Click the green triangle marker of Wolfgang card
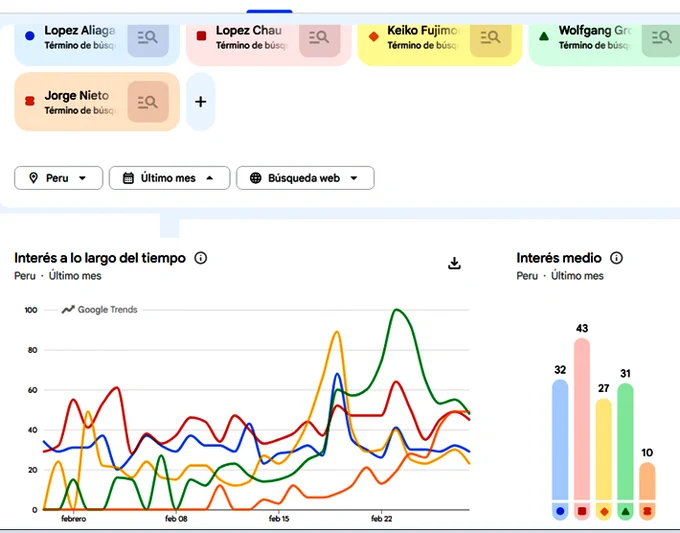680x533 pixels. pyautogui.click(x=544, y=36)
